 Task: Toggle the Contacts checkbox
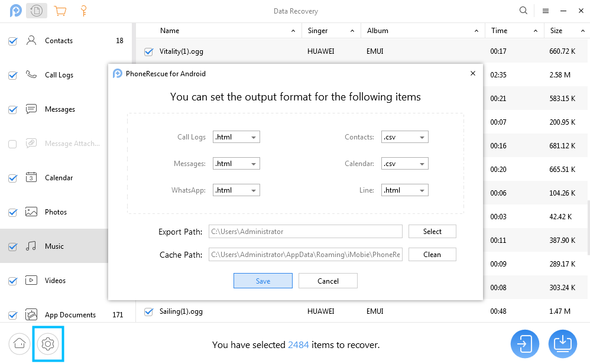click(x=13, y=41)
